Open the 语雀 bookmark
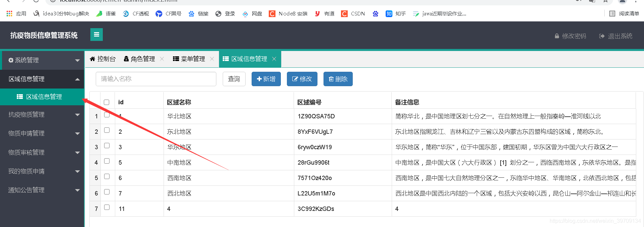Screen dimensions: 644x227 (106, 14)
